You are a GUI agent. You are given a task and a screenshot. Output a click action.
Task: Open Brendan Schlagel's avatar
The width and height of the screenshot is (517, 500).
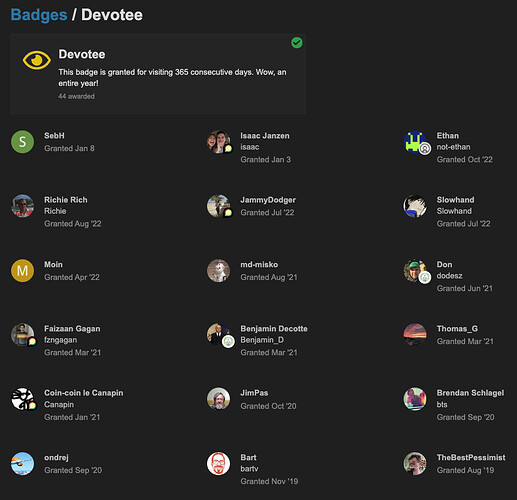pos(415,399)
